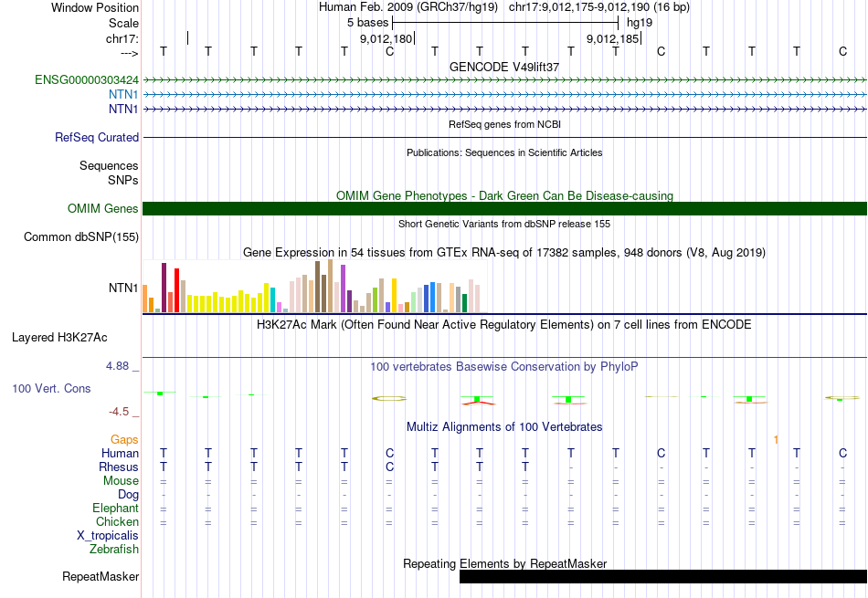868x598 pixels.
Task: Click the dark blue NTN1 transcript label
Action: tap(123, 109)
